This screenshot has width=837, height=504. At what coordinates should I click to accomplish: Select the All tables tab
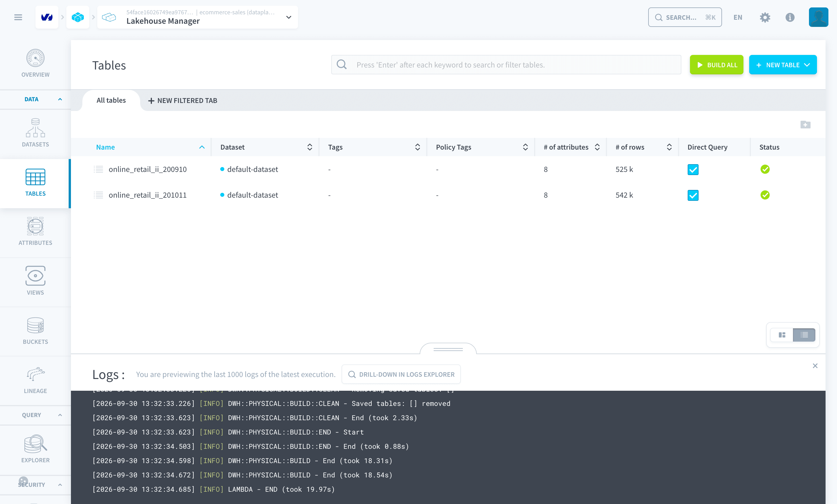[x=111, y=100]
